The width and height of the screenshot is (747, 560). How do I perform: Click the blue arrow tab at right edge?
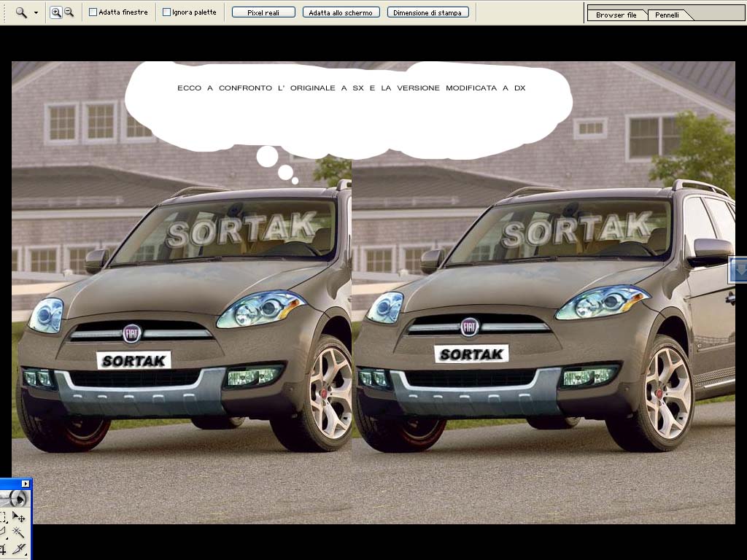[739, 270]
